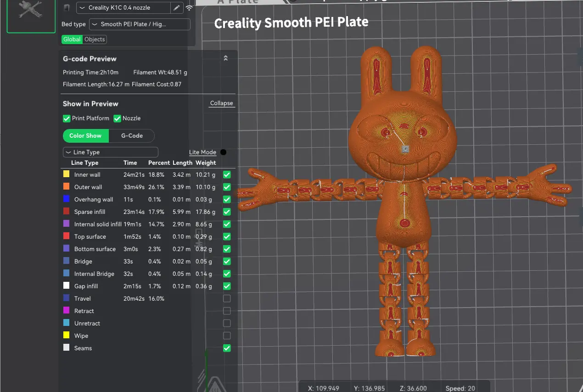Click the edit printer preset pencil icon
The width and height of the screenshot is (583, 392).
coord(176,8)
